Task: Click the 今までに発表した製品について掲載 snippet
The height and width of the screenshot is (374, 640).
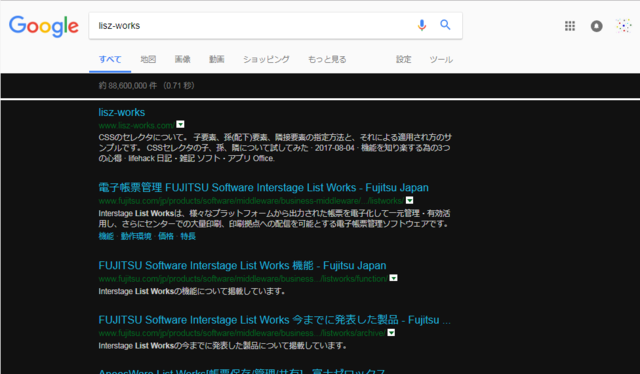Action: (x=223, y=346)
